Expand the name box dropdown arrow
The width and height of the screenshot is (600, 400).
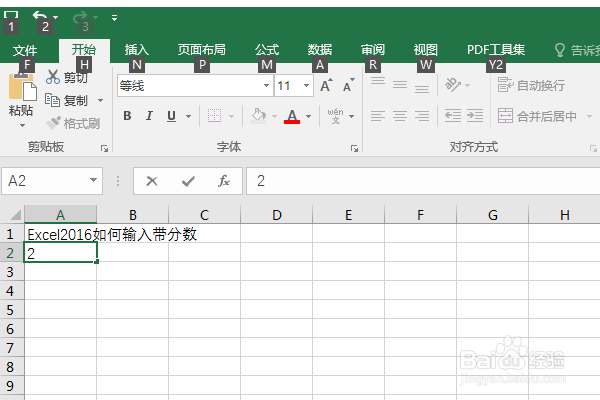click(93, 180)
